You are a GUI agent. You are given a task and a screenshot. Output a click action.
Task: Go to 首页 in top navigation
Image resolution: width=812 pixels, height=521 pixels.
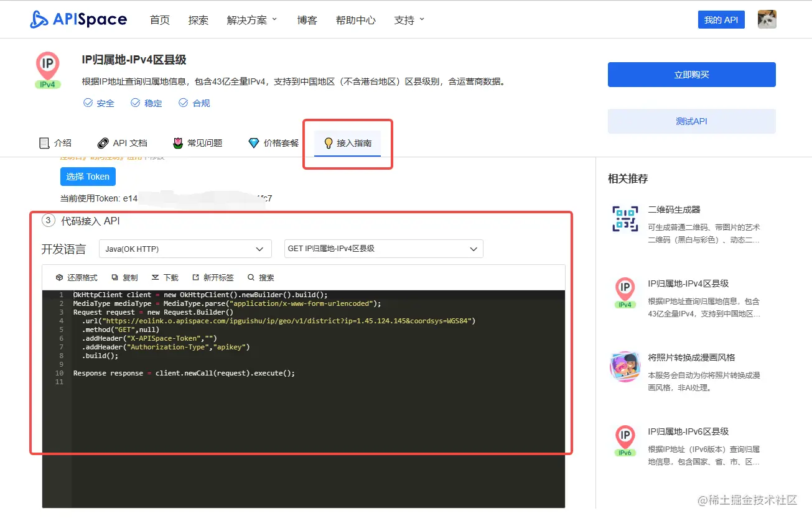tap(160, 20)
